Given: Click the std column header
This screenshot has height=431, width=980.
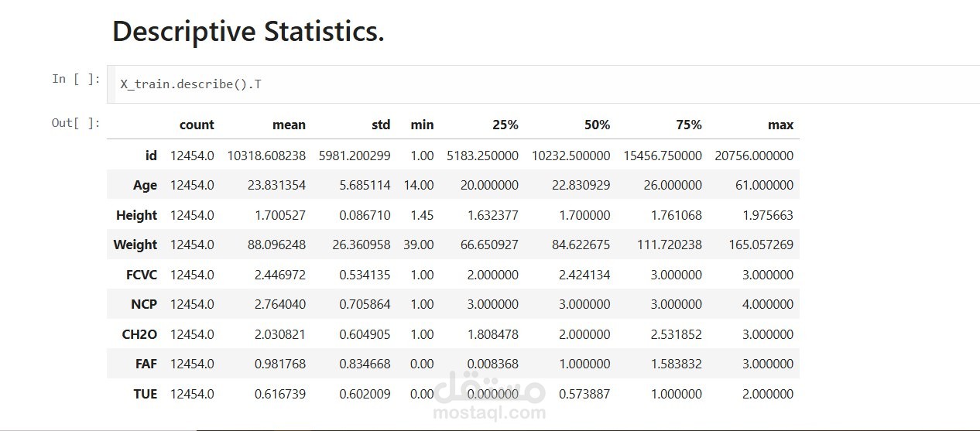Looking at the screenshot, I should pos(381,125).
